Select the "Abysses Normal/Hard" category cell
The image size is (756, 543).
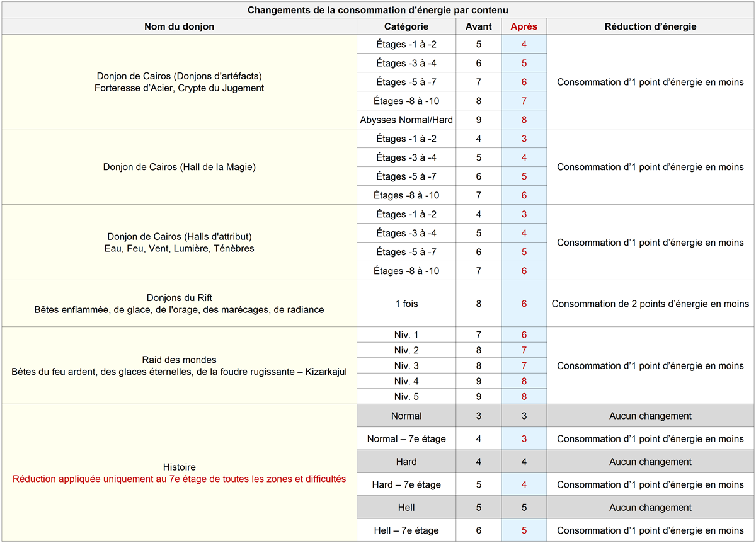pos(406,120)
